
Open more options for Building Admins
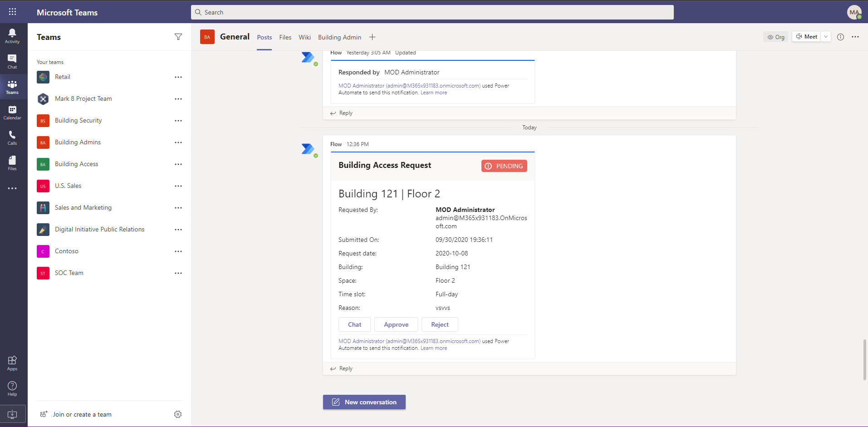pyautogui.click(x=178, y=142)
